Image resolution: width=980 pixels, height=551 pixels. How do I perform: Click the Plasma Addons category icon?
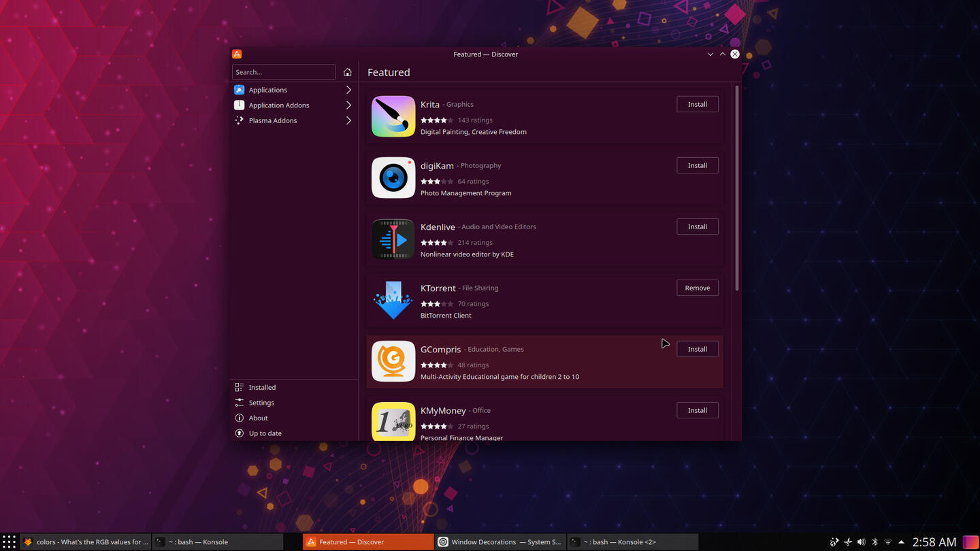(239, 120)
